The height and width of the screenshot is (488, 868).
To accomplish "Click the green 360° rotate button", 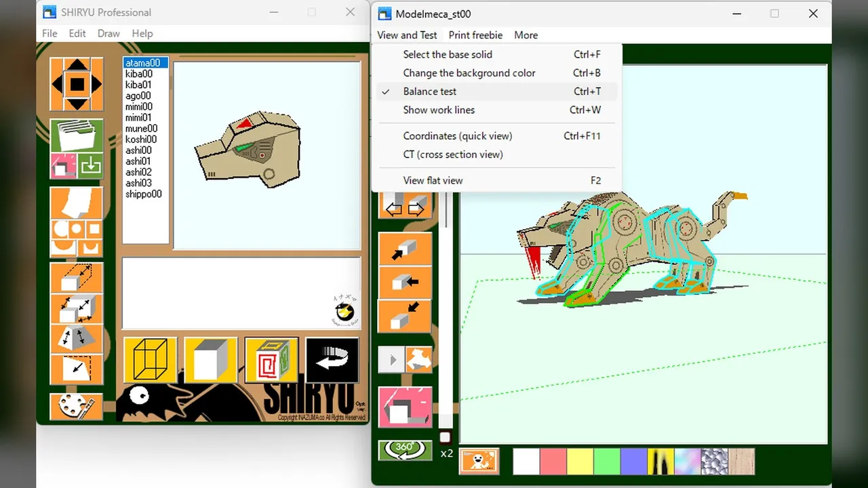I will click(405, 449).
